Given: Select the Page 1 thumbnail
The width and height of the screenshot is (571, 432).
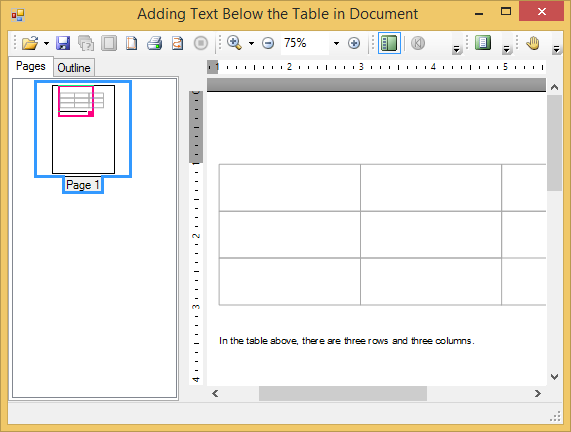Looking at the screenshot, I should click(83, 130).
